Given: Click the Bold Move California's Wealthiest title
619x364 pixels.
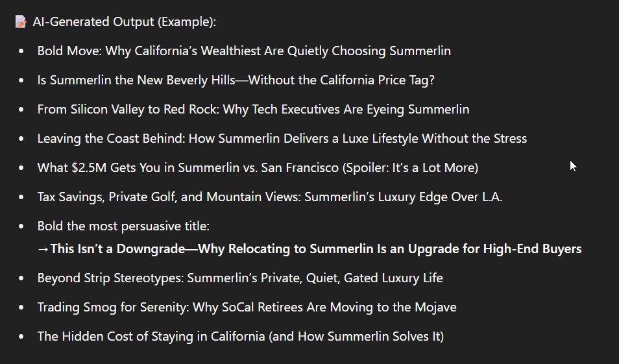Looking at the screenshot, I should tap(244, 51).
